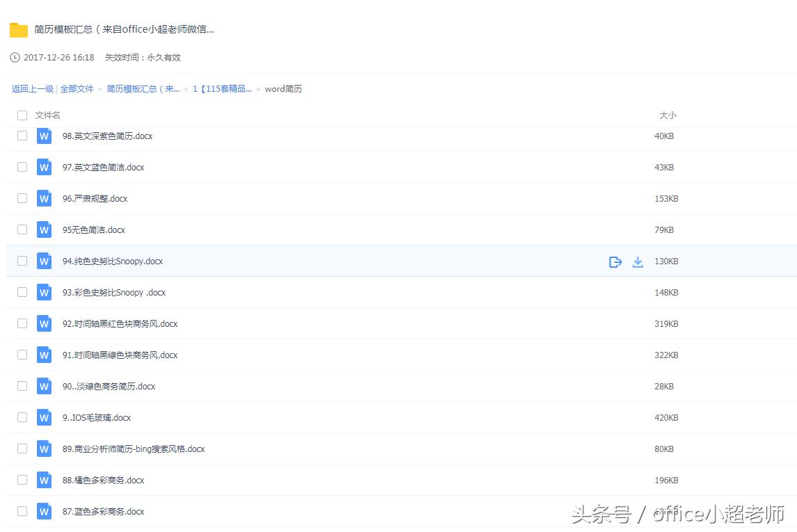797x532 pixels.
Task: Click the 1【115套精品... breadcrumb item
Action: (x=221, y=89)
